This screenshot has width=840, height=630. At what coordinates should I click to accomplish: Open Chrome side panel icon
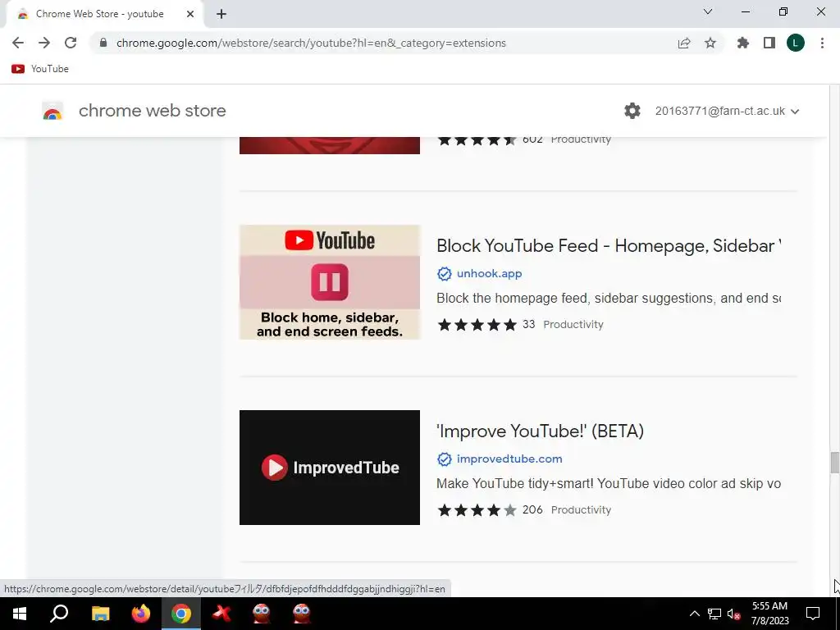(769, 43)
